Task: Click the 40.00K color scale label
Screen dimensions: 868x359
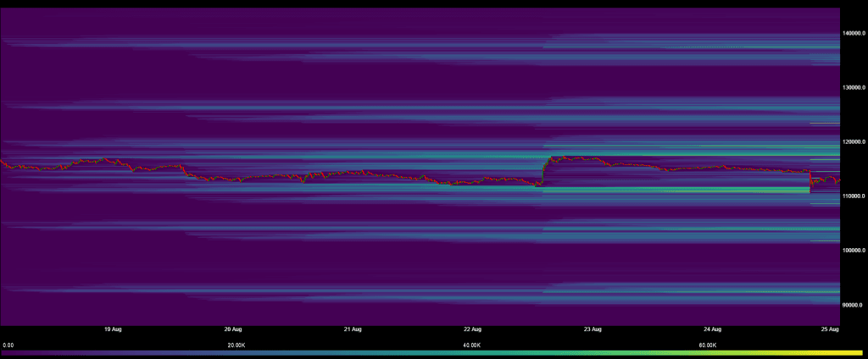Action: coord(471,345)
